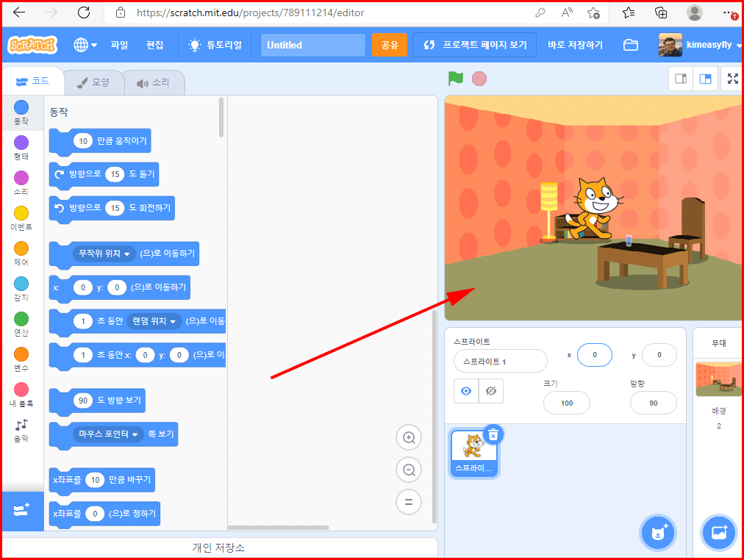The image size is (744, 560).
Task: Switch to the 모양 costumes tab
Action: point(93,82)
